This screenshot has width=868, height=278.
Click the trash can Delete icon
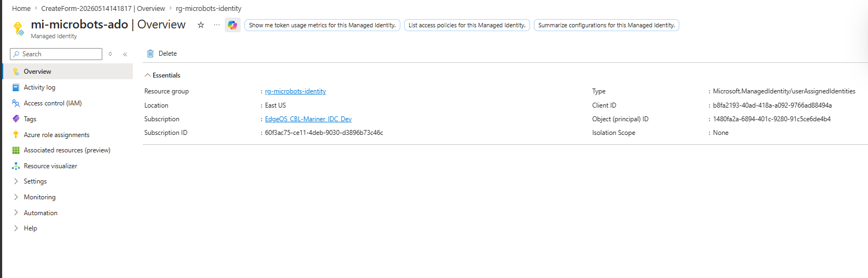[150, 54]
